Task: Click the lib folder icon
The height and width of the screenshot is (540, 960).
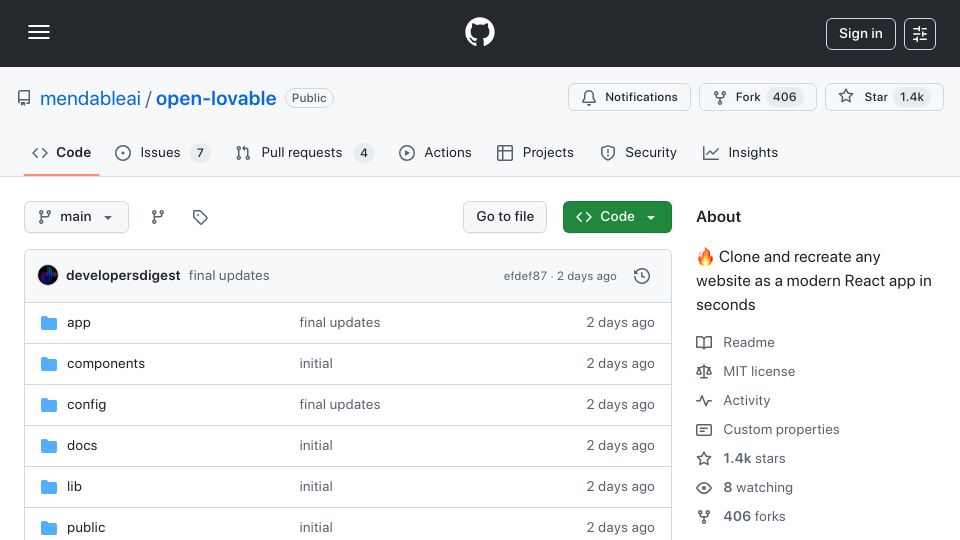Action: pyautogui.click(x=49, y=487)
